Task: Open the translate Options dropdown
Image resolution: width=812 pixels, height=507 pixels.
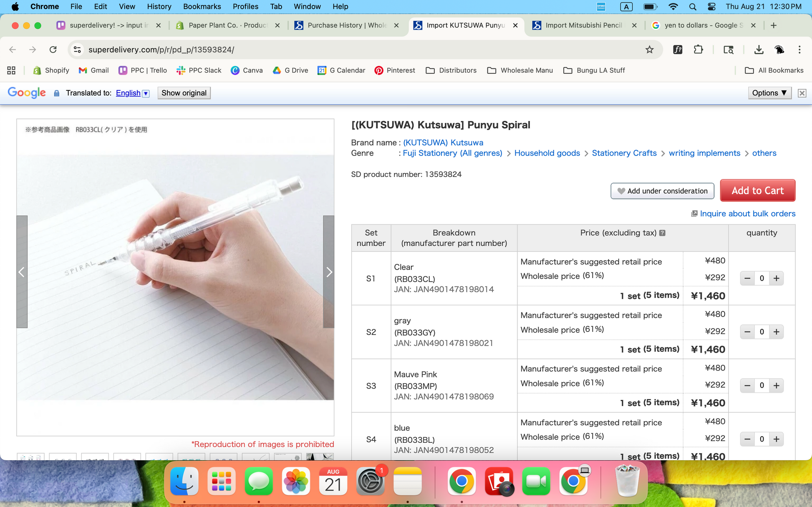Action: 769,93
